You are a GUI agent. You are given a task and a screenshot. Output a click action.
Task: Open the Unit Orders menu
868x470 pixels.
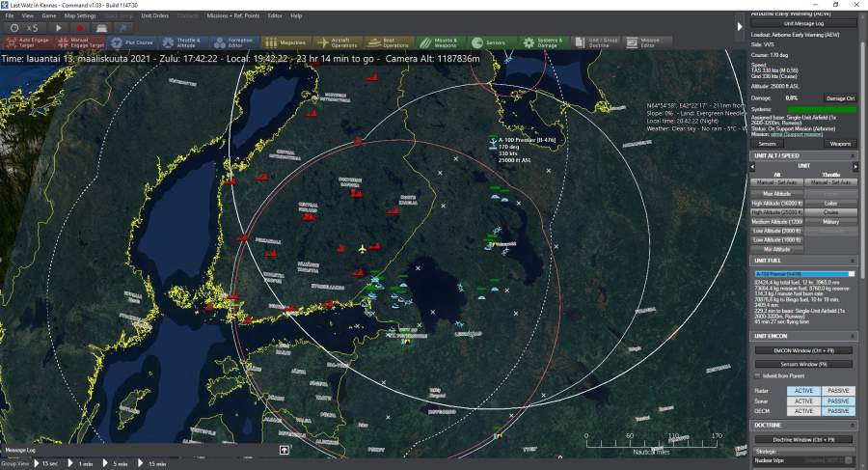(x=155, y=15)
